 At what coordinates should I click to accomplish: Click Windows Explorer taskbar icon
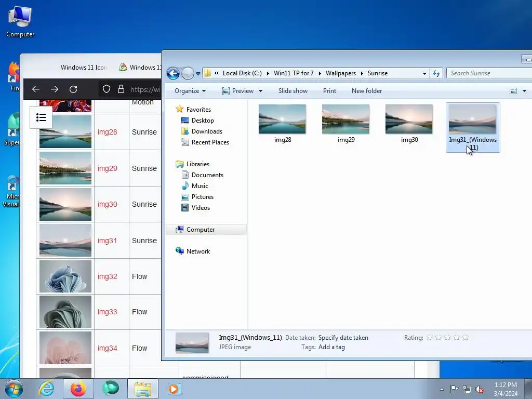coord(143,389)
